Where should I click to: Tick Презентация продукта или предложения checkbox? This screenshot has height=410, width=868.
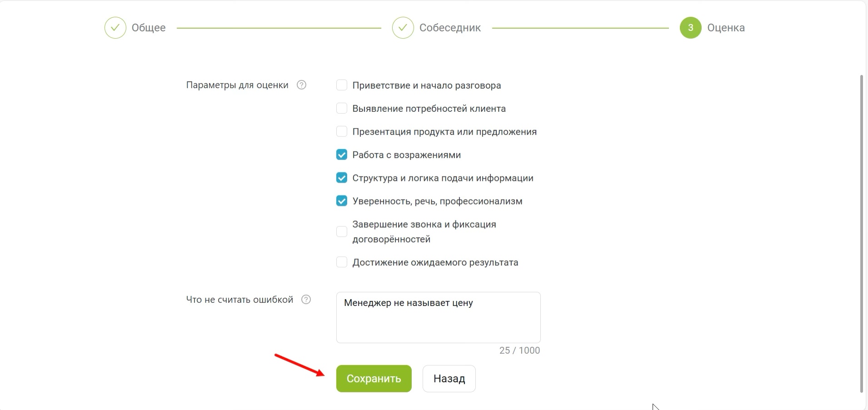tap(342, 132)
